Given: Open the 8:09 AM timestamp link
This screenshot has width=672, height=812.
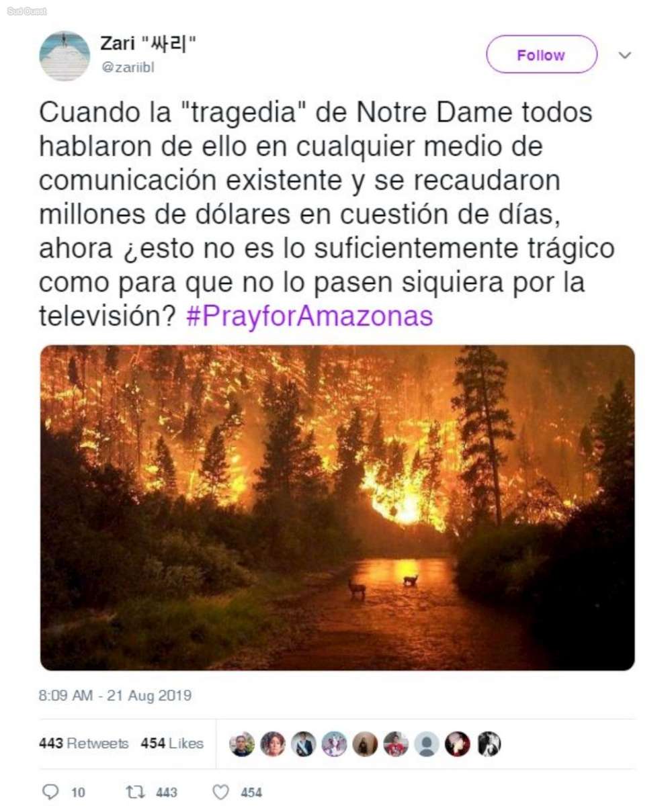Looking at the screenshot, I should (x=115, y=696).
